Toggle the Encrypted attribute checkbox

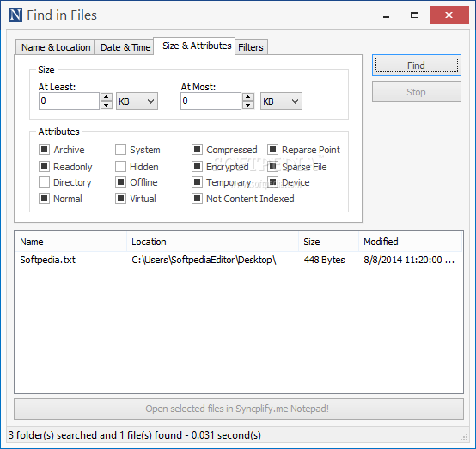tap(197, 166)
